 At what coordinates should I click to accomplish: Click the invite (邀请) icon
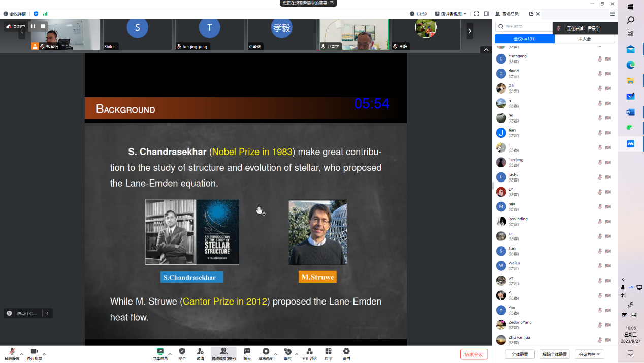click(200, 353)
